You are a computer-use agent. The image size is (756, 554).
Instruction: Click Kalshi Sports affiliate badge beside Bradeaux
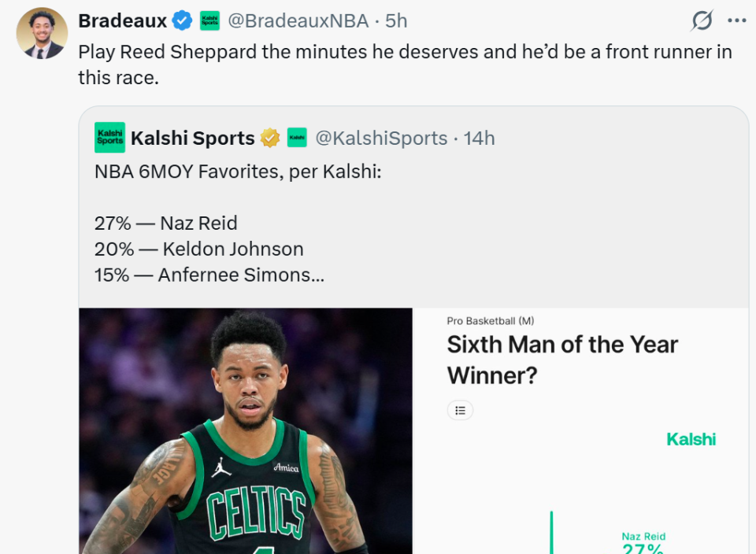tap(209, 20)
